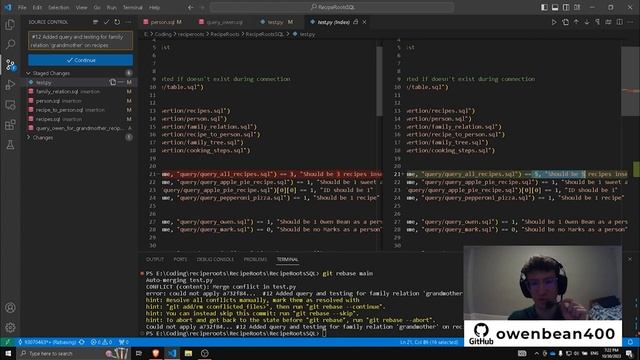640x360 pixels.
Task: Click the Windows taskbar search box
Action: tap(73, 353)
